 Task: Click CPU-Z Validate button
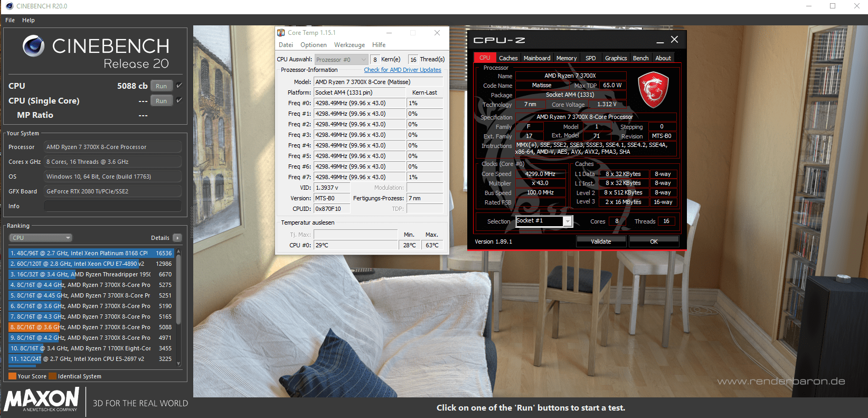[601, 241]
